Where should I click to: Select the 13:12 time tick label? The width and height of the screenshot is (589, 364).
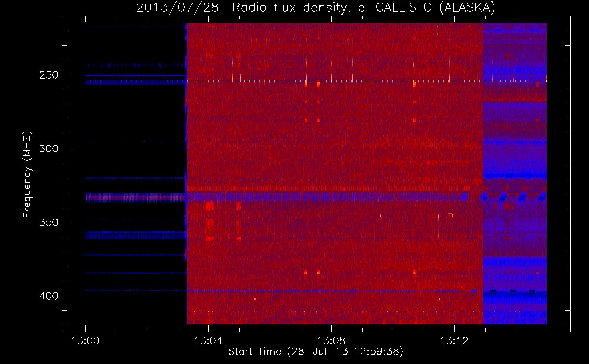pyautogui.click(x=454, y=341)
